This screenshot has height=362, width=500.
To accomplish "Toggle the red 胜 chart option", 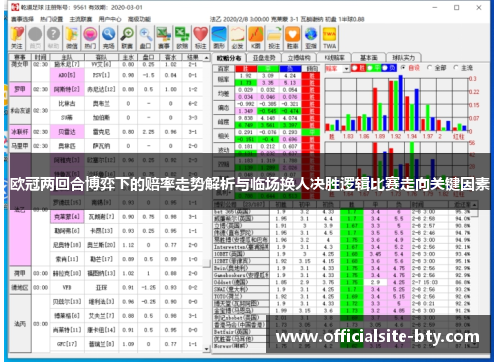I will click(358, 68).
